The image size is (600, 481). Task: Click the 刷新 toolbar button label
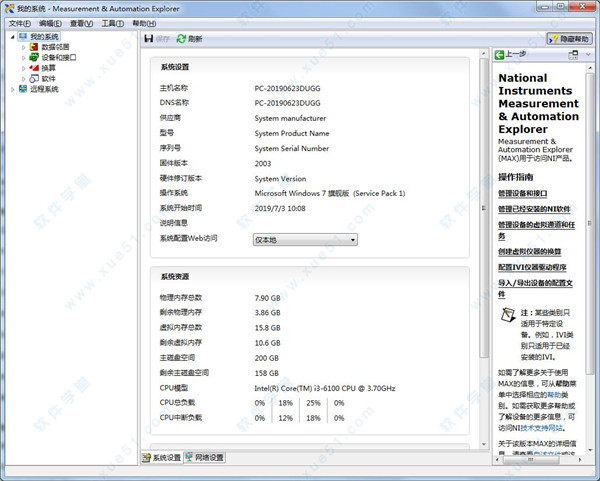tap(195, 39)
